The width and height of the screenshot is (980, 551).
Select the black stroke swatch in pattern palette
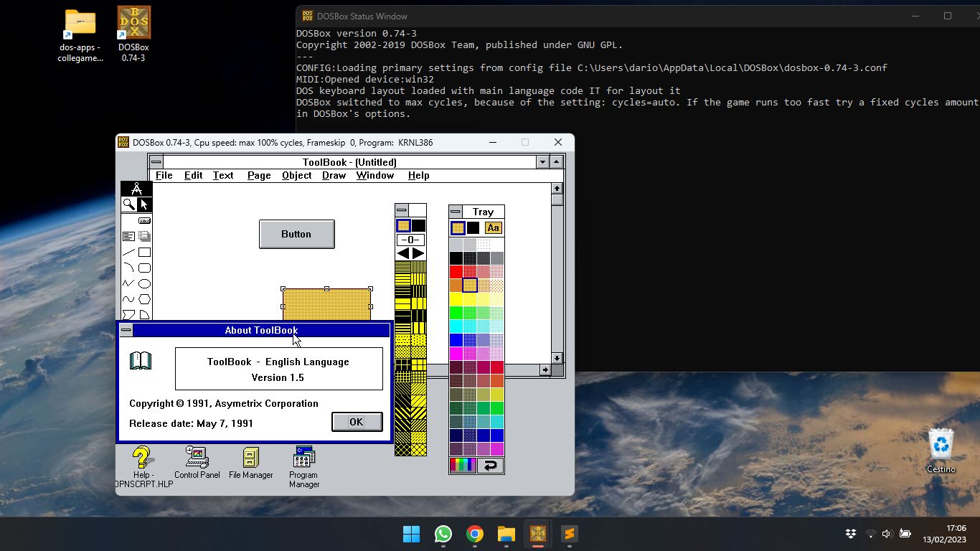click(418, 225)
